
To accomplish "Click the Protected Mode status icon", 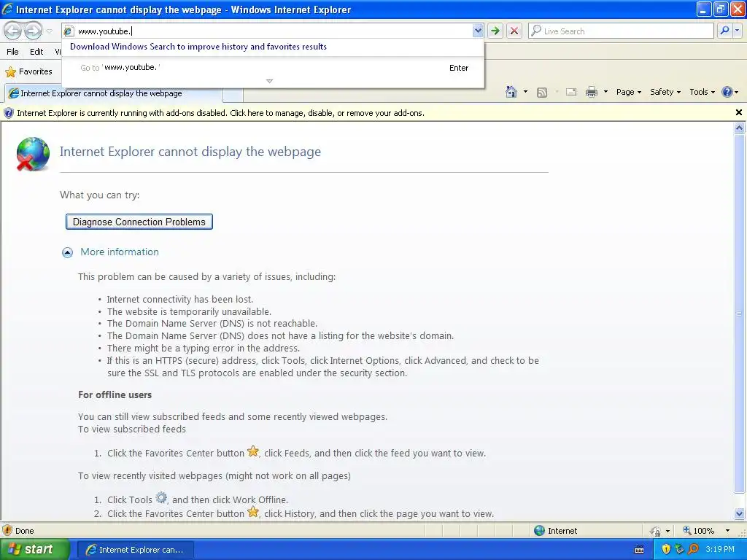I will coord(656,531).
